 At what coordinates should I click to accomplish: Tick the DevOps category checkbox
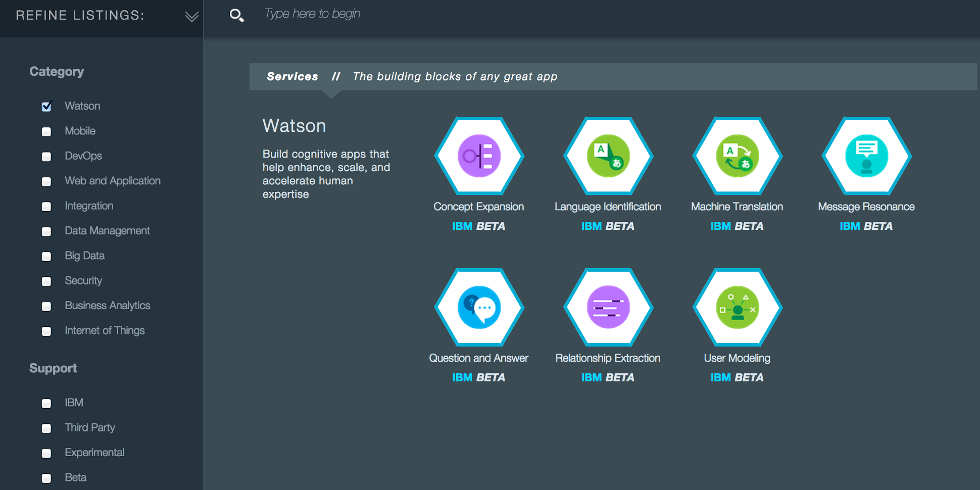(x=46, y=157)
